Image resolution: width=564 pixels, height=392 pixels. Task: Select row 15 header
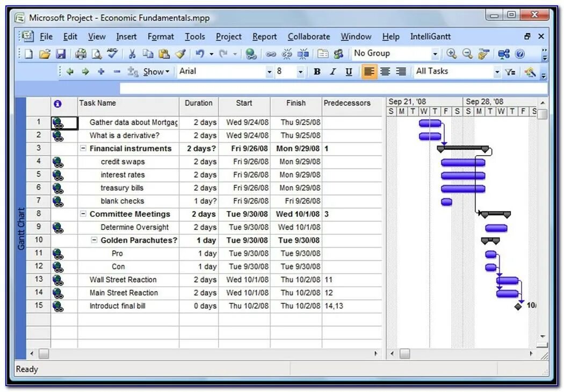[x=39, y=306]
